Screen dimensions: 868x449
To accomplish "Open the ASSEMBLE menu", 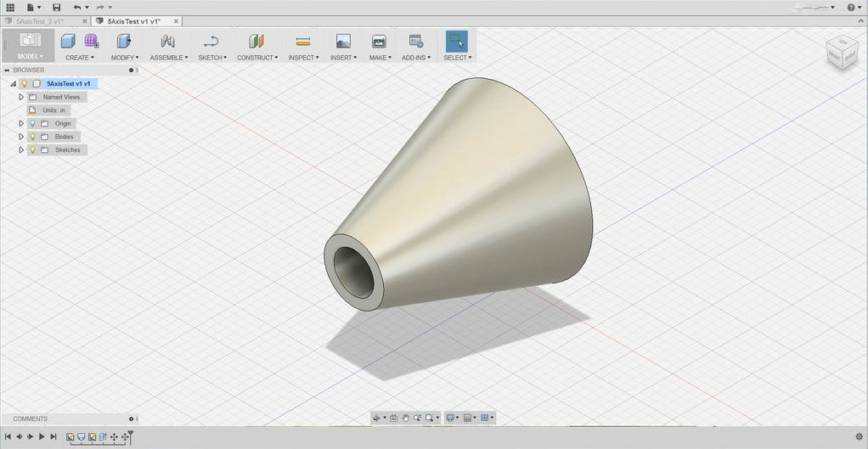I will (168, 58).
